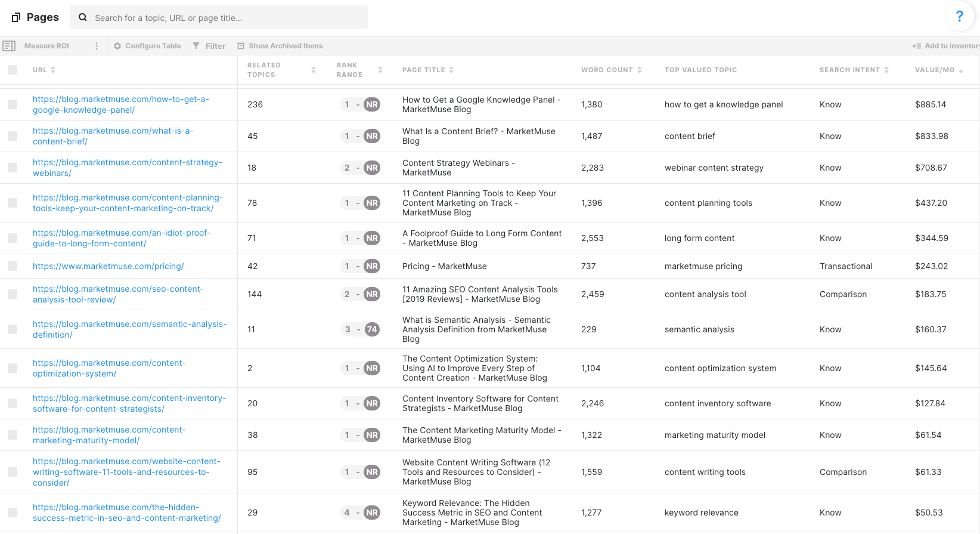
Task: Sort by URL column arrows
Action: pos(53,70)
